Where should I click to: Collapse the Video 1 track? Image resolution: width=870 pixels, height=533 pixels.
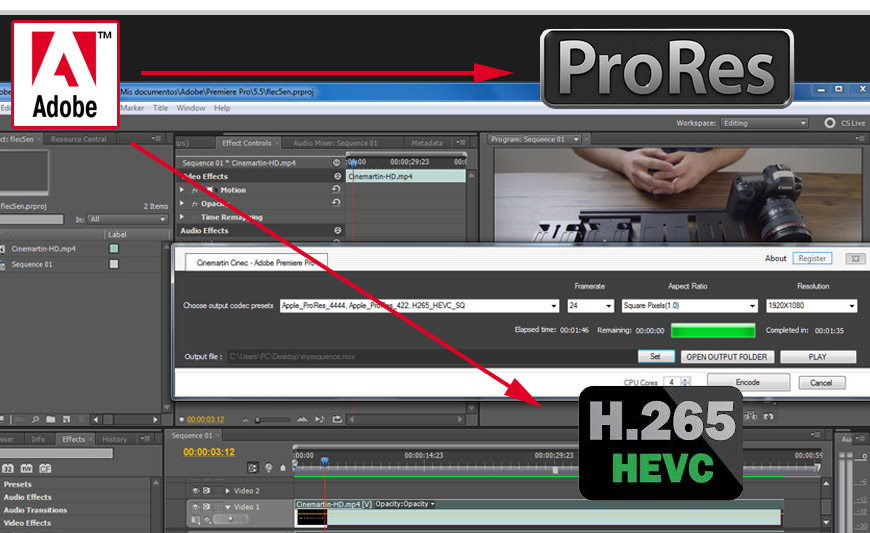pos(227,507)
